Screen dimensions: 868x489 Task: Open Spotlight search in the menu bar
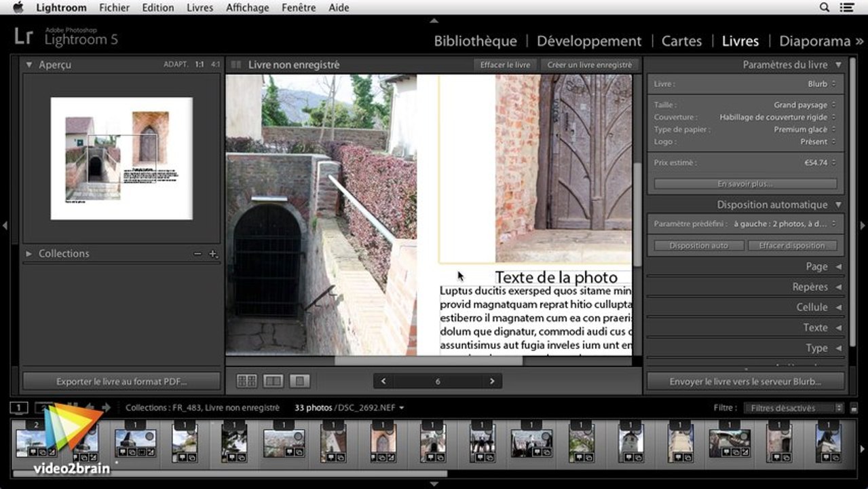click(x=825, y=7)
